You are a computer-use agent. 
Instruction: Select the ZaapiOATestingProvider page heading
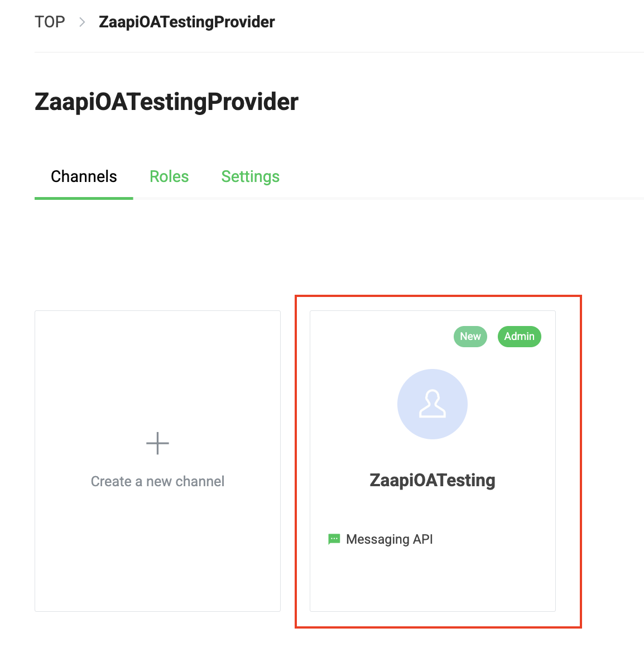[x=166, y=102]
